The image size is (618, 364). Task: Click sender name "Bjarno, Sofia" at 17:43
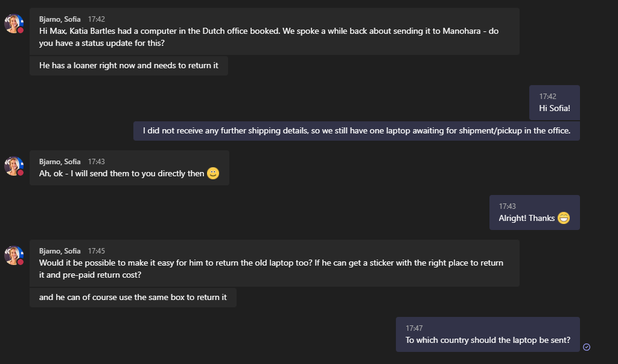pyautogui.click(x=60, y=162)
